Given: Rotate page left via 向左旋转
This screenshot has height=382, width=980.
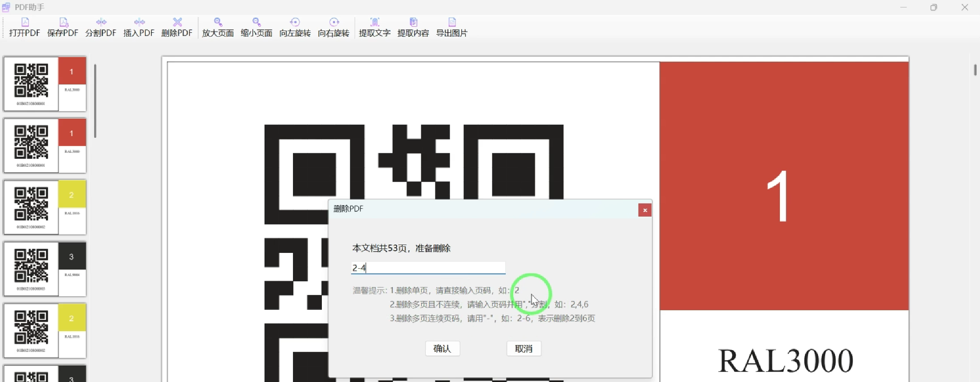Looking at the screenshot, I should tap(295, 27).
